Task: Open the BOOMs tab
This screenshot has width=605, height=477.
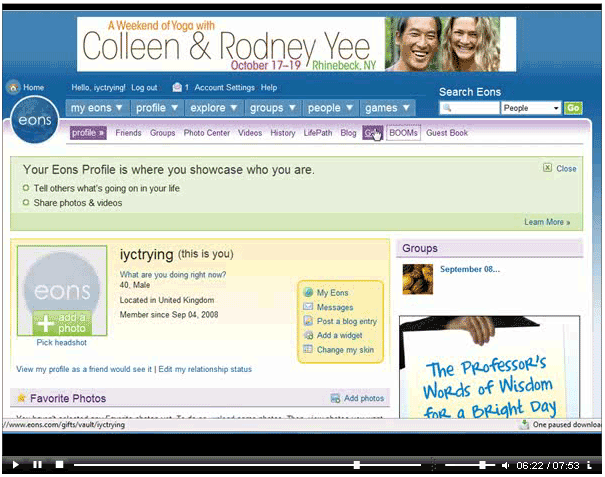Action: point(403,133)
